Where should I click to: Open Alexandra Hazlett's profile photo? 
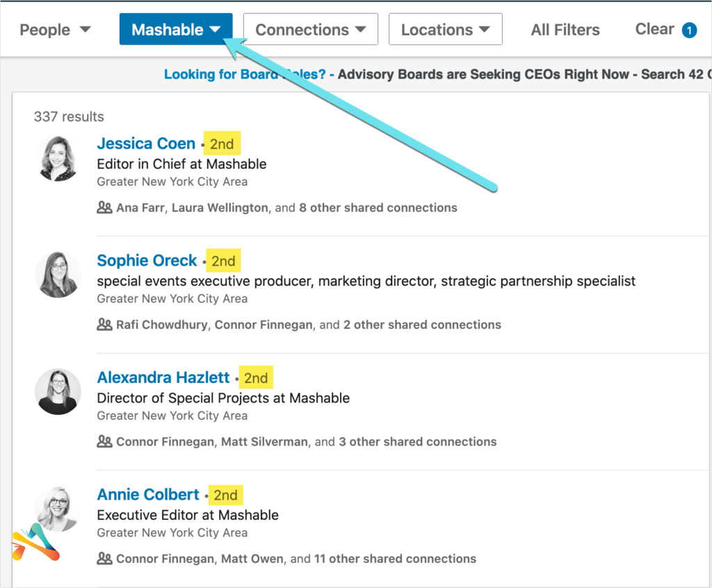pyautogui.click(x=58, y=392)
